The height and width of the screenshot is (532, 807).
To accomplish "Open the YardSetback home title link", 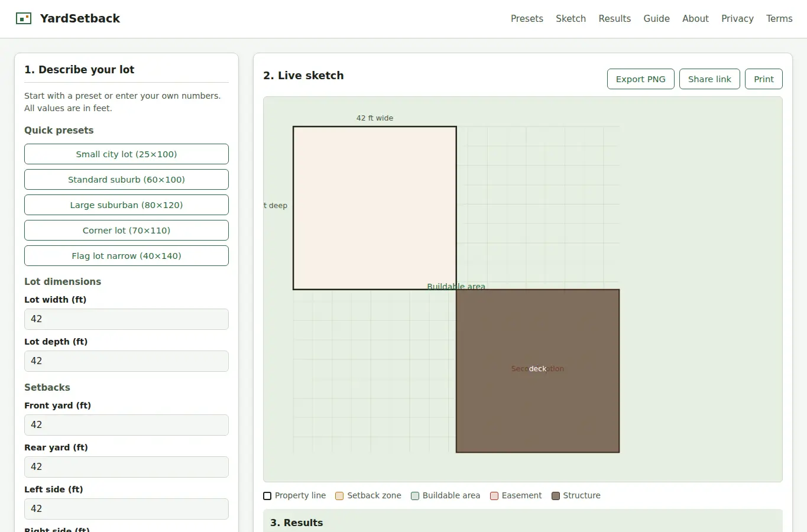I will coord(80,18).
